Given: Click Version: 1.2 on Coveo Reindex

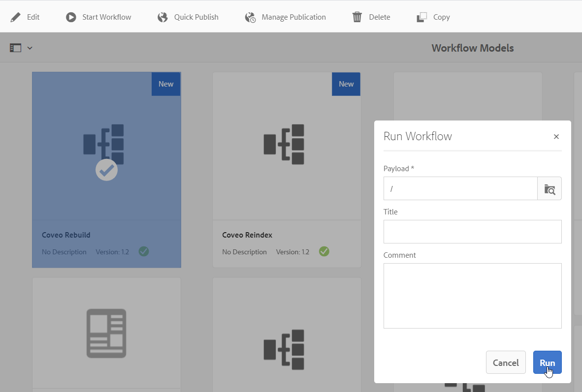Looking at the screenshot, I should click(x=292, y=252).
